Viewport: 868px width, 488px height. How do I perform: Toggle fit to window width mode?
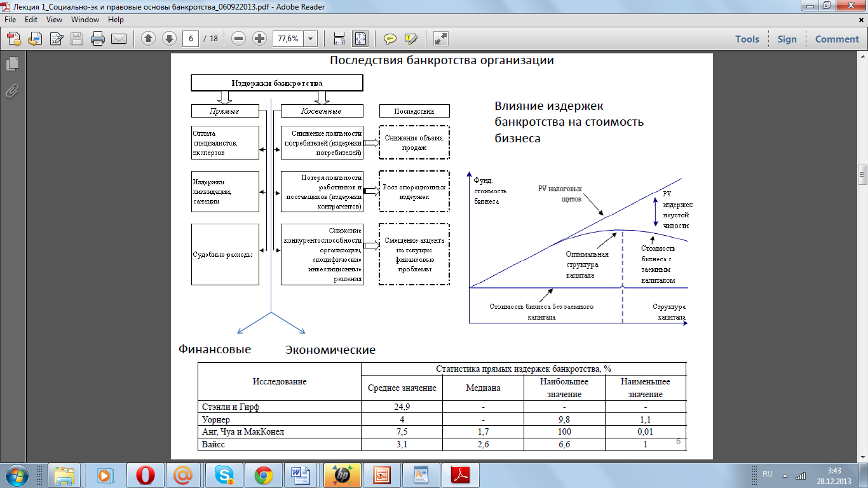(339, 39)
